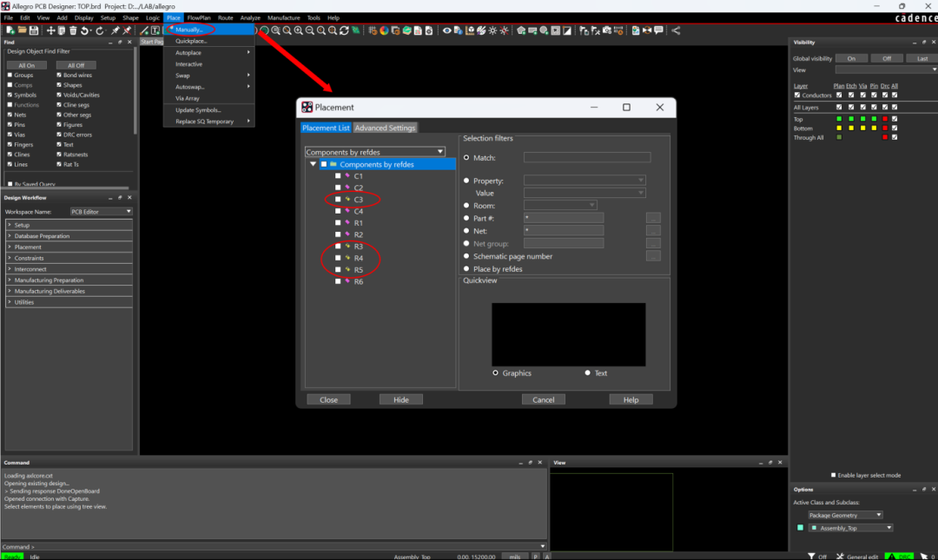This screenshot has width=938, height=560.
Task: Click the Save file toolbar icon
Action: click(34, 30)
